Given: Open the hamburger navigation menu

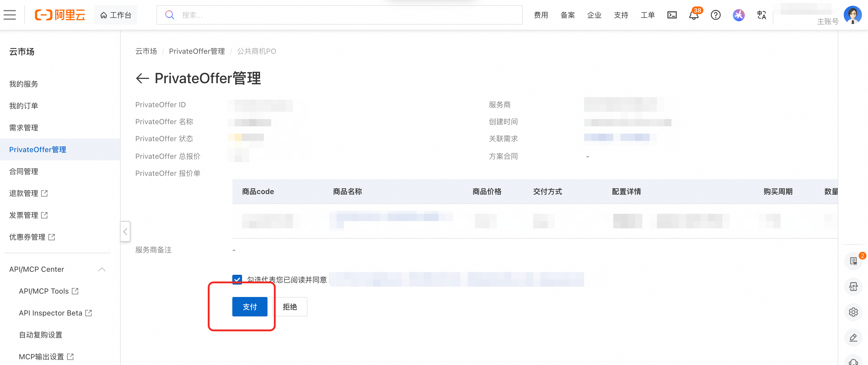Looking at the screenshot, I should click(10, 15).
